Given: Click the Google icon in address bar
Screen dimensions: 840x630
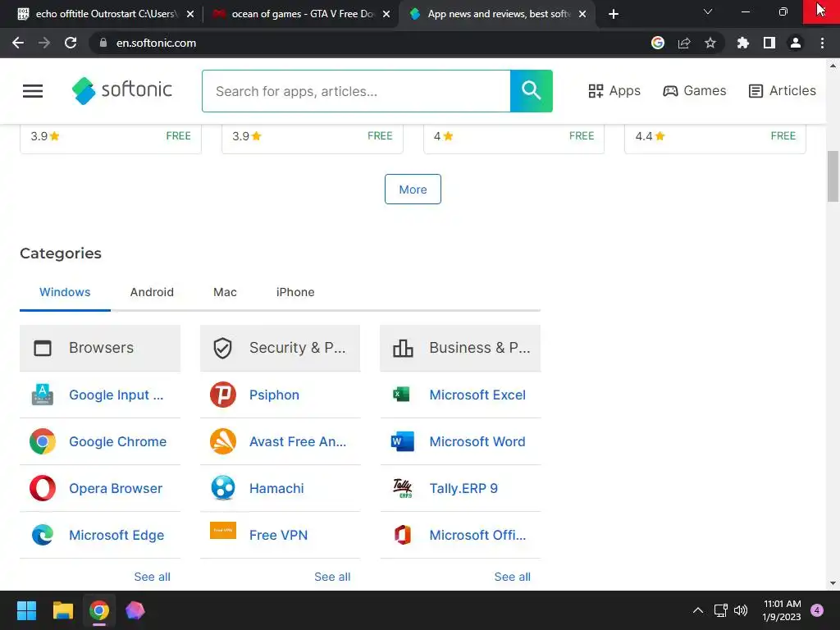Looking at the screenshot, I should point(658,43).
